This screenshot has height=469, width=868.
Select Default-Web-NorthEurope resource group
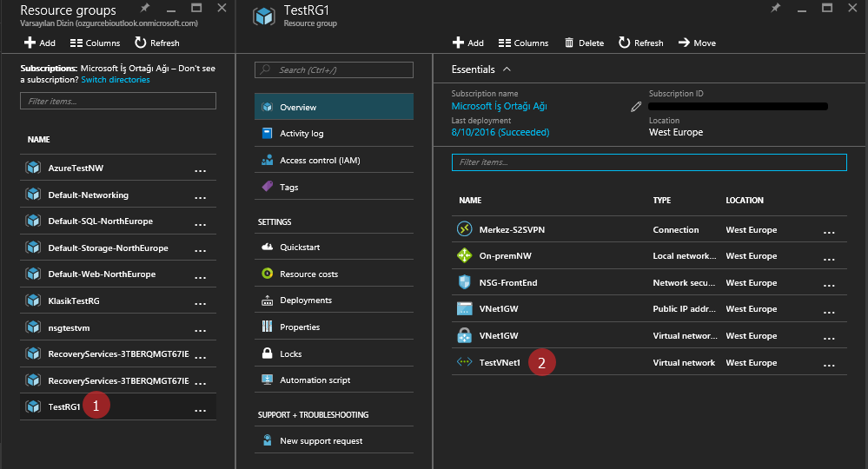tap(118, 274)
